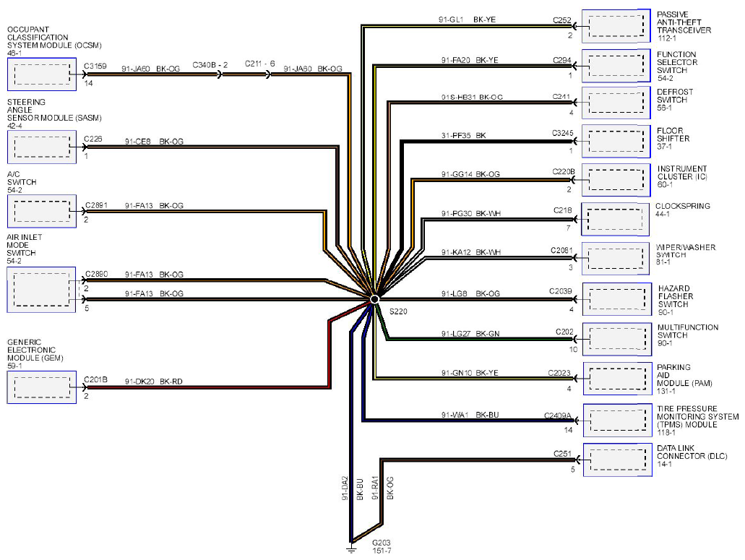Click the 91-WA1 BK-BU wire label
745x560 pixels.
470,415
